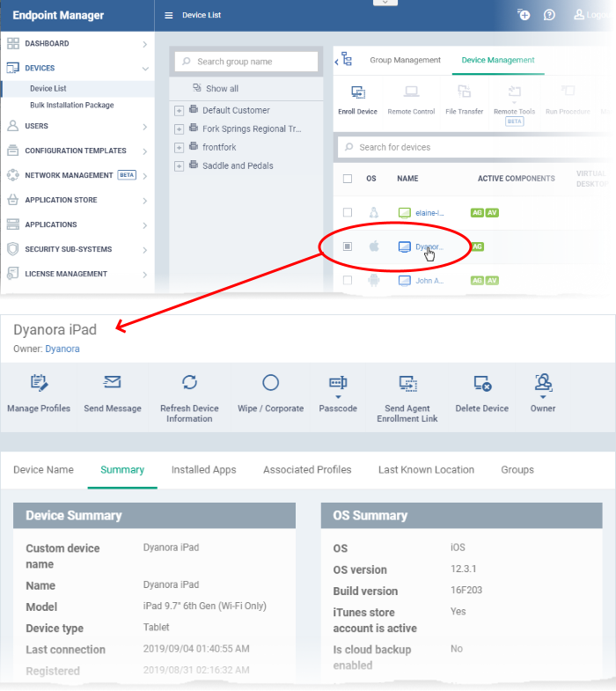The image size is (616, 691).
Task: Toggle checkbox for the Dyanor device row
Action: 348,246
